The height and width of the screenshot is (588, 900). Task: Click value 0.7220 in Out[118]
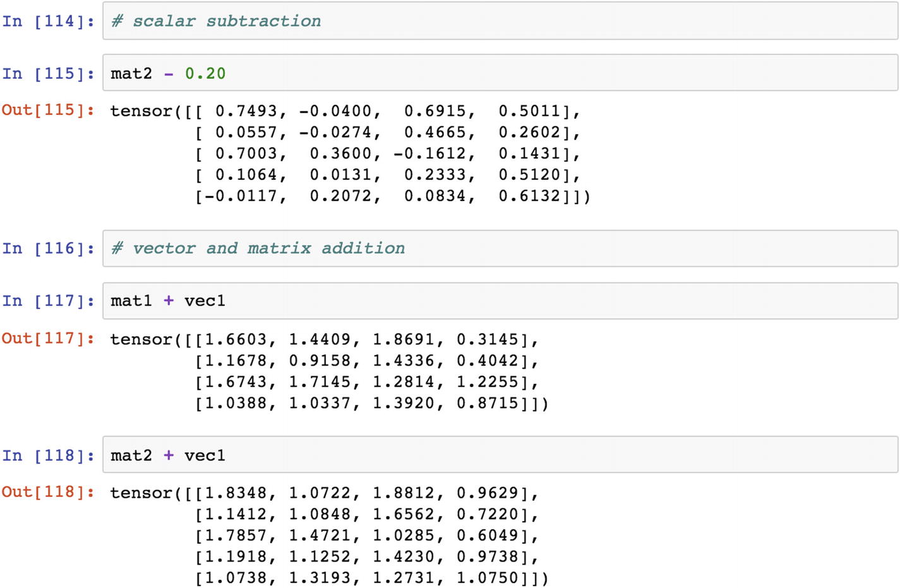(488, 514)
